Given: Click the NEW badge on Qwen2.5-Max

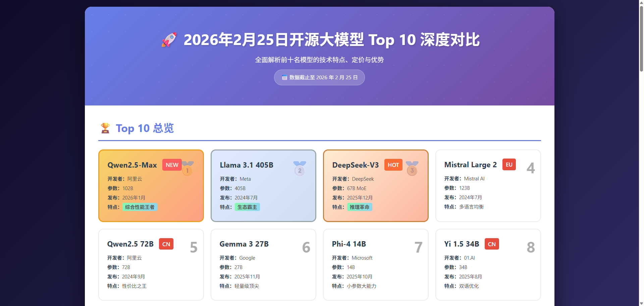Looking at the screenshot, I should coord(172,165).
